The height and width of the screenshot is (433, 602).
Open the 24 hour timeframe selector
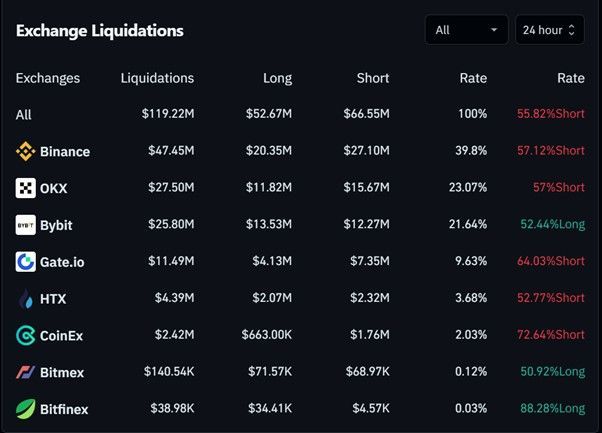click(549, 30)
